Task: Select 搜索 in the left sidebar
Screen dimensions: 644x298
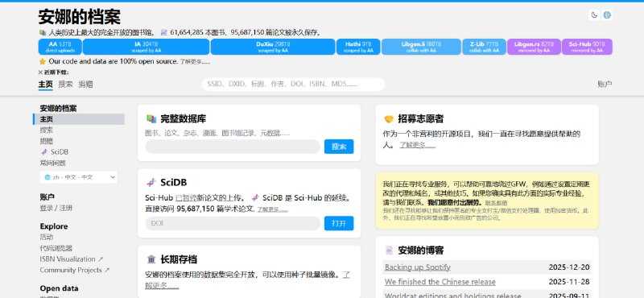Action: coord(47,130)
